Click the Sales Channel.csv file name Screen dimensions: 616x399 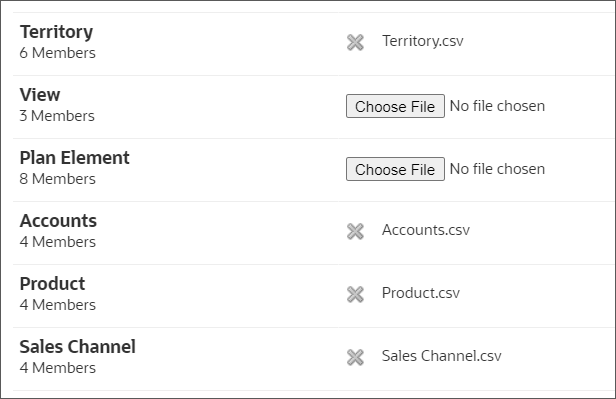(x=442, y=356)
